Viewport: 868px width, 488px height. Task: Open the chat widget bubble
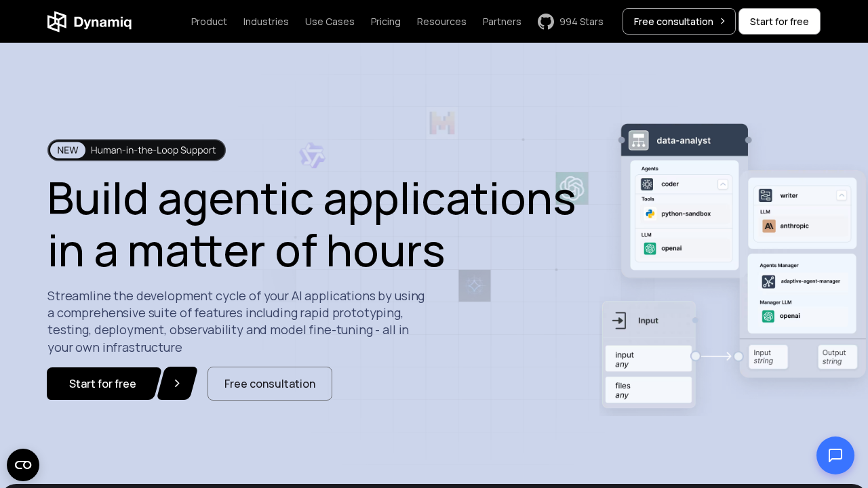pos(835,455)
